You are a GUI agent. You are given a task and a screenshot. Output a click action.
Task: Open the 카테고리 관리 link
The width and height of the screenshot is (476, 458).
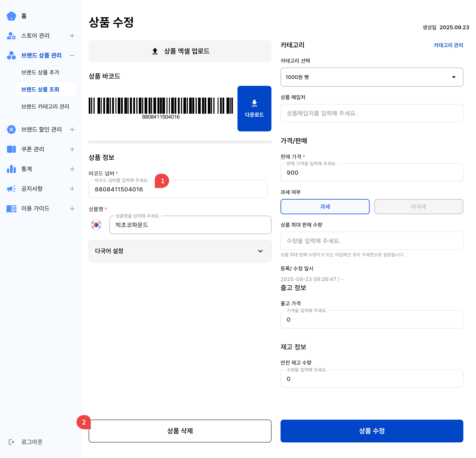pyautogui.click(x=448, y=45)
